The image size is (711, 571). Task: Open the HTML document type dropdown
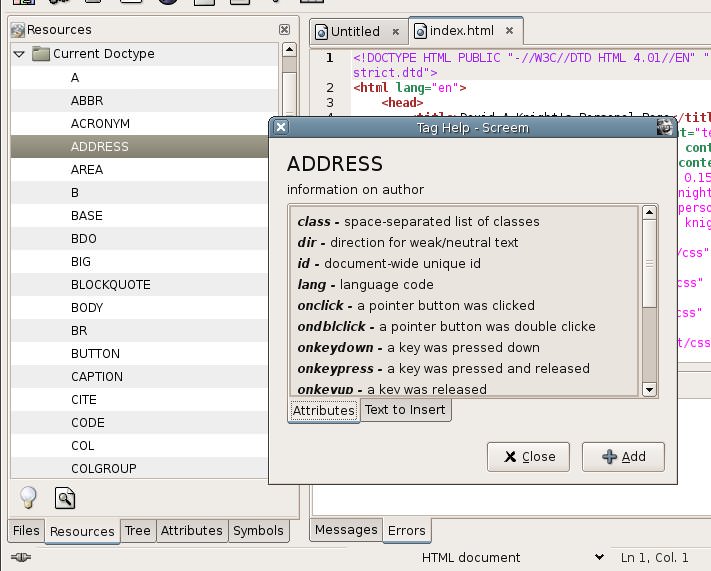599,557
